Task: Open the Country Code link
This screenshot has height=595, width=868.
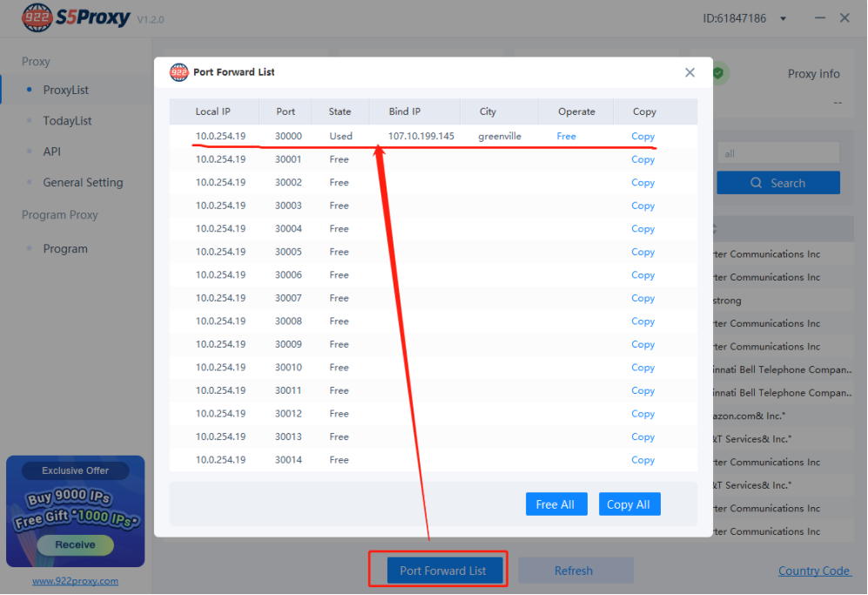Action: point(814,571)
